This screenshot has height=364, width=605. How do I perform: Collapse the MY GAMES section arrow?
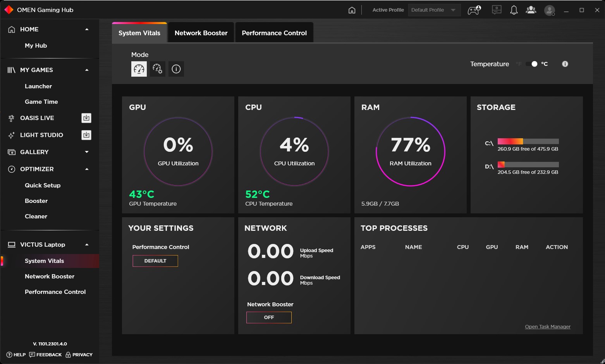pos(87,70)
